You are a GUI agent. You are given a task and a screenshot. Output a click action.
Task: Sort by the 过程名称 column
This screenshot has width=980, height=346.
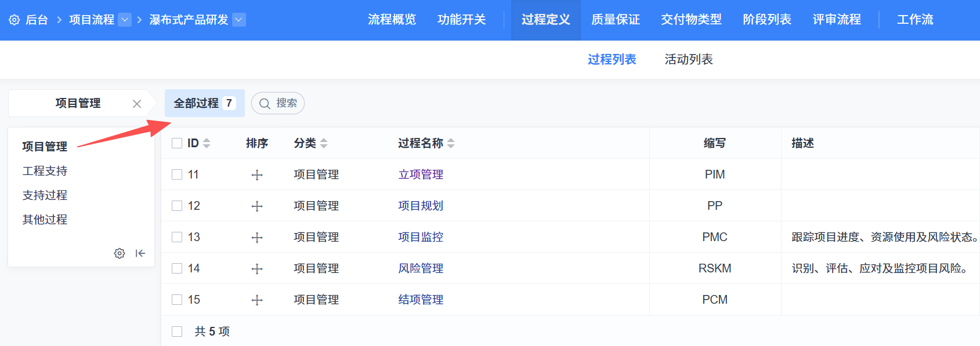click(451, 143)
